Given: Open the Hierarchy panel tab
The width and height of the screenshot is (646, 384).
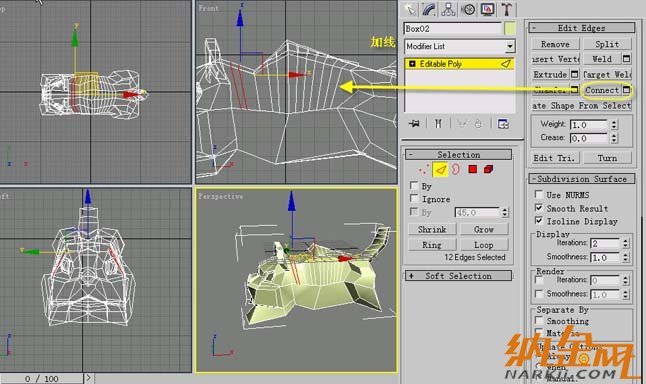Looking at the screenshot, I should click(x=448, y=9).
